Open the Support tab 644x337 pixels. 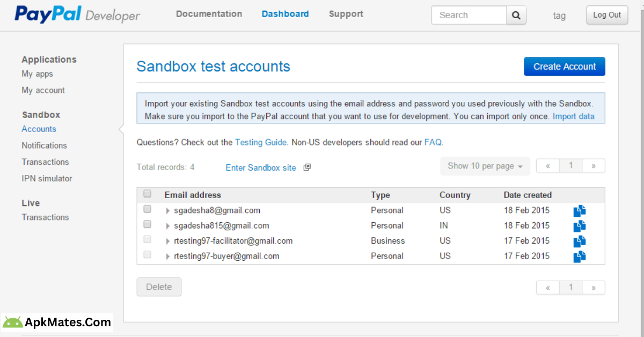(x=346, y=14)
